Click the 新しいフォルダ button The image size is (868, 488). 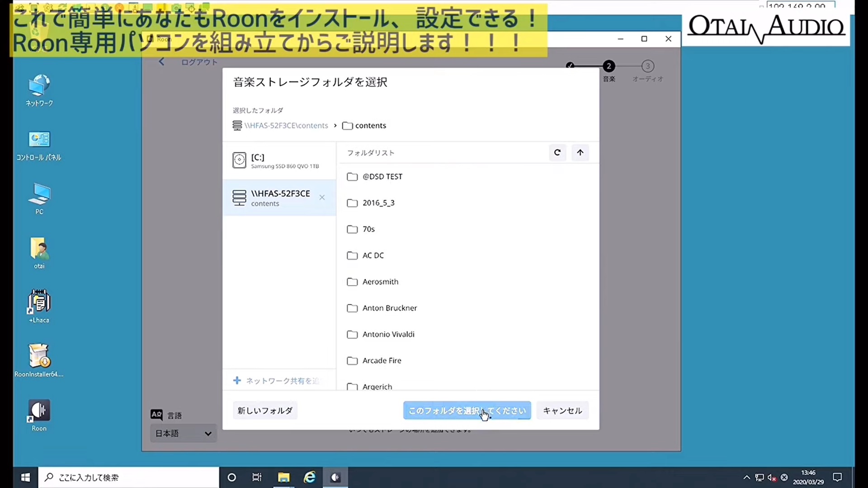click(265, 411)
